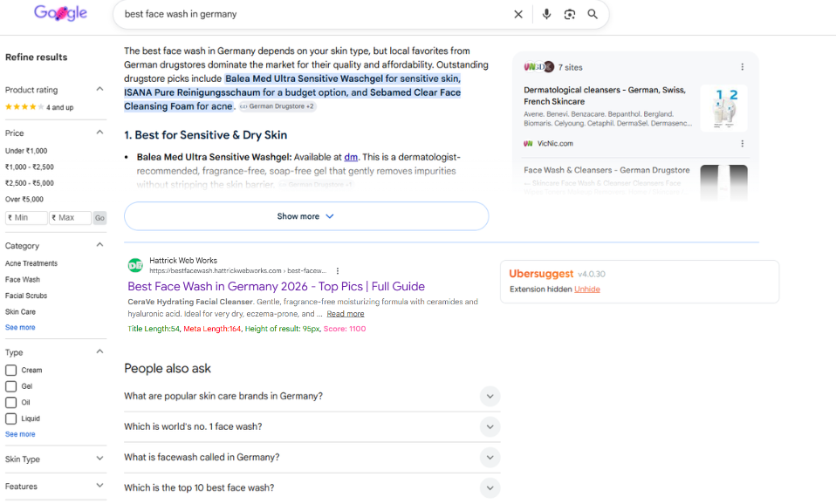Click the Max price input field
Viewport: 836px width, 504px height.
pos(71,218)
